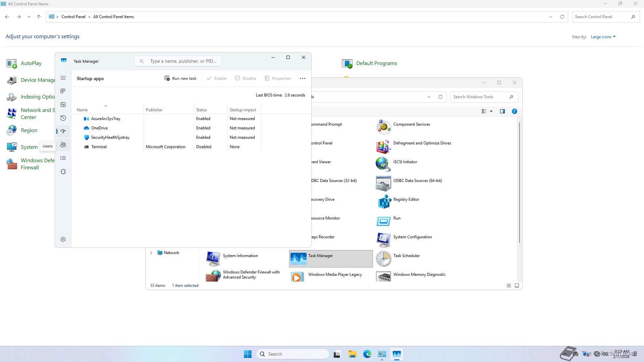The width and height of the screenshot is (644, 362).
Task: Open the Performance page icon in Task Manager
Action: 63,105
